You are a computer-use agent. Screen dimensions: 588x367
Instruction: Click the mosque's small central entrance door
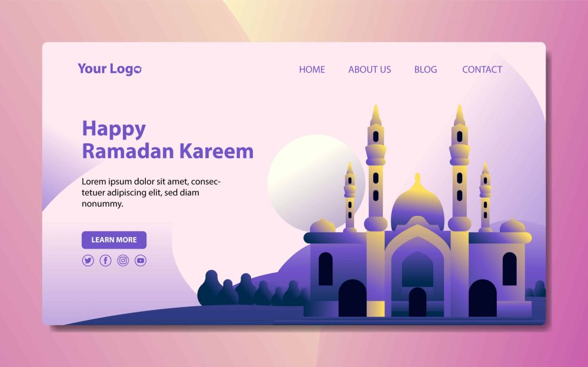point(417,302)
